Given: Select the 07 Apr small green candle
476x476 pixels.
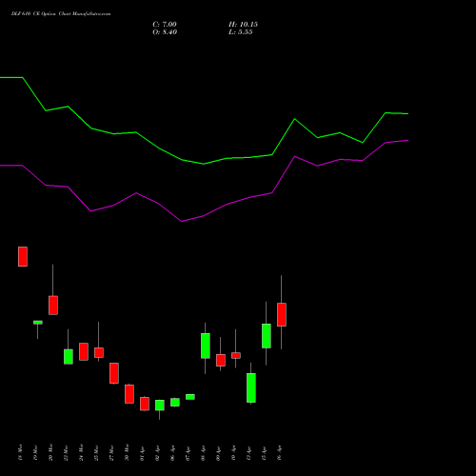Looking at the screenshot, I should click(190, 397).
